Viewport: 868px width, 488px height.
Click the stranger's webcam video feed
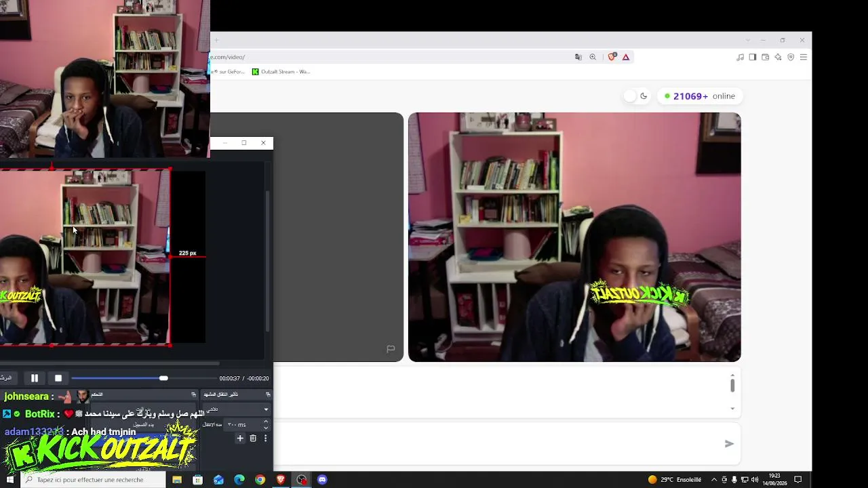(x=574, y=237)
